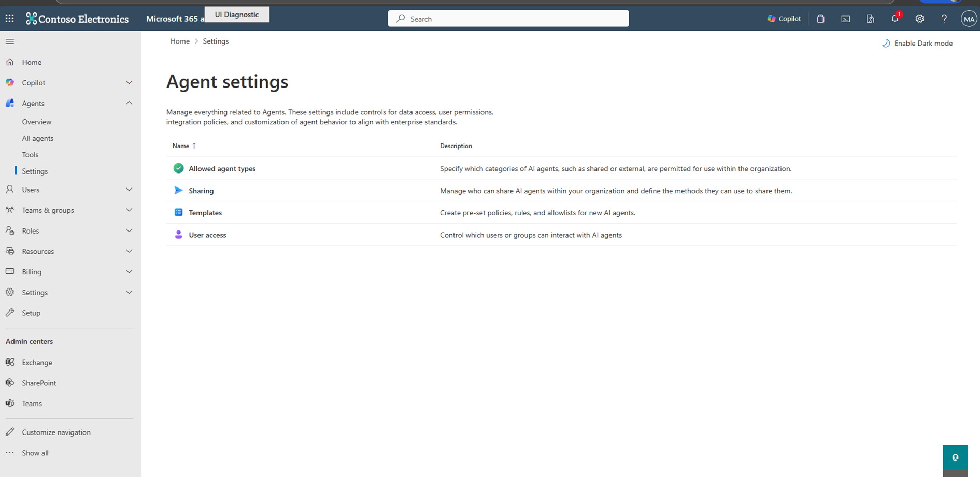Click the Templates list icon
980x477 pixels.
click(x=178, y=212)
